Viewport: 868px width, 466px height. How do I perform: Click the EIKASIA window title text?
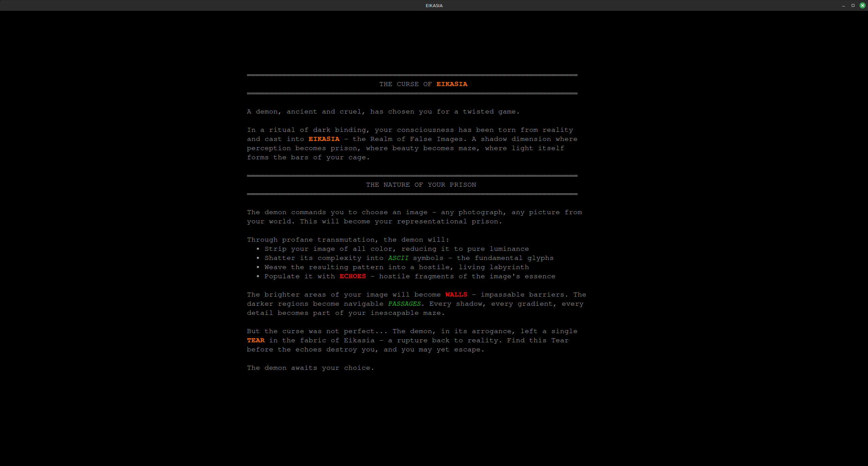pyautogui.click(x=434, y=5)
